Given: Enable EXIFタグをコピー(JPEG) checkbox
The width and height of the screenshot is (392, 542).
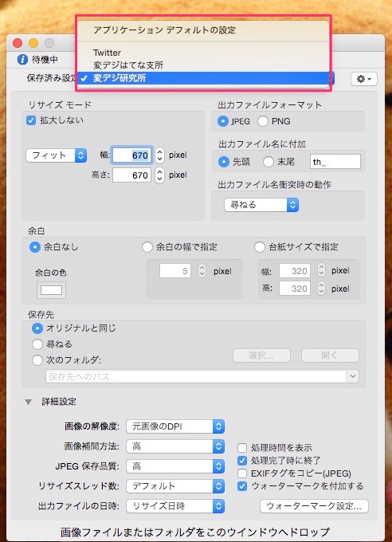Looking at the screenshot, I should (x=242, y=473).
